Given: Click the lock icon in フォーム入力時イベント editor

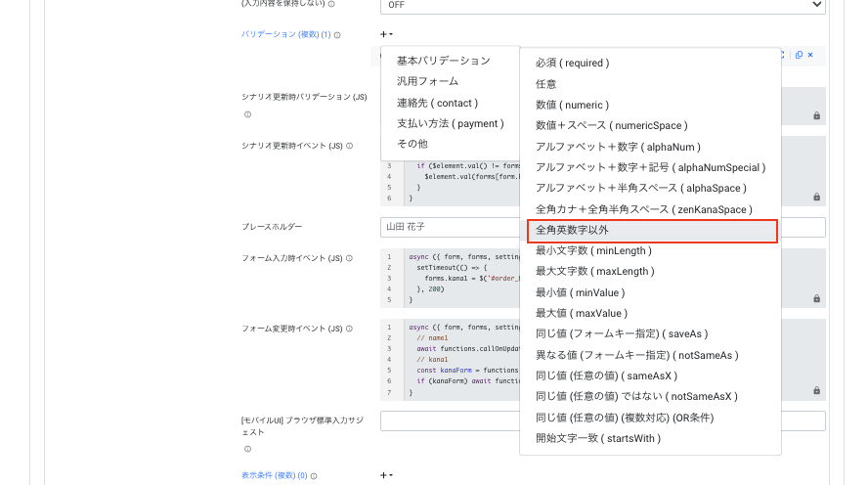Looking at the screenshot, I should [816, 297].
